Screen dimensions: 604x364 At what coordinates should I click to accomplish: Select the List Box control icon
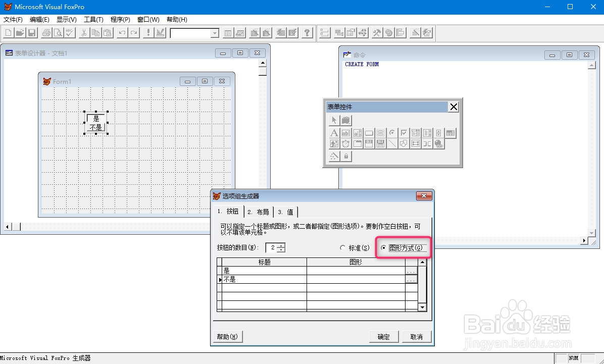coord(427,133)
